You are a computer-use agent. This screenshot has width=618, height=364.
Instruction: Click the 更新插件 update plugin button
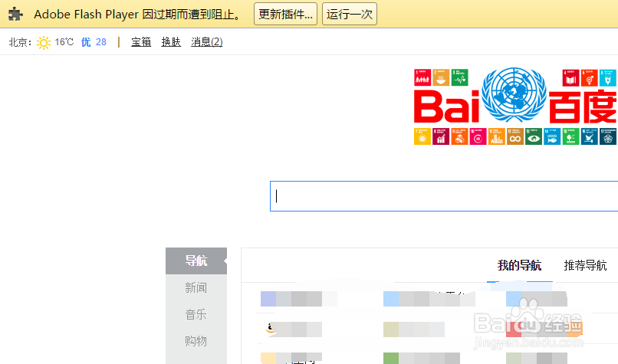[285, 14]
